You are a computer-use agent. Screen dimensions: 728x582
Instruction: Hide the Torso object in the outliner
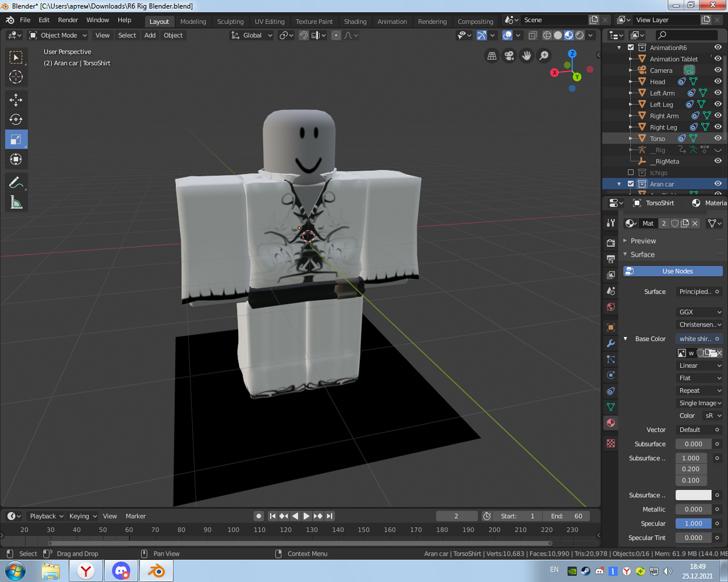pyautogui.click(x=718, y=139)
